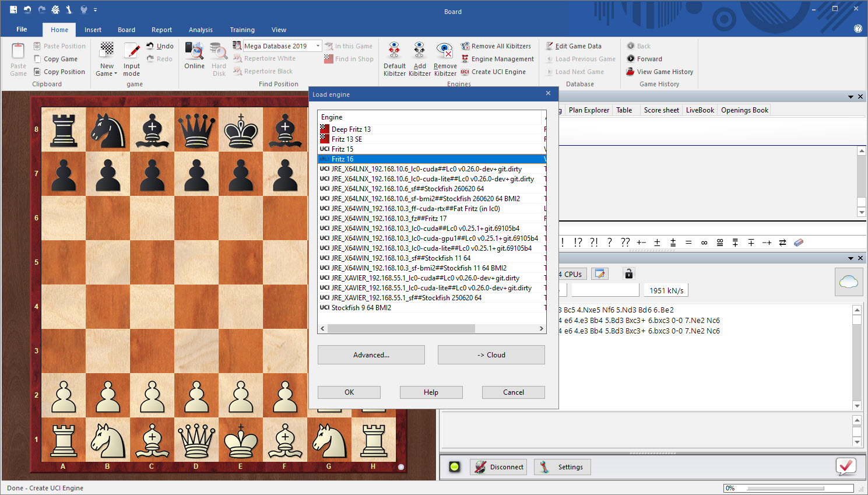Click Copy Position in Clipboard group

click(x=59, y=72)
